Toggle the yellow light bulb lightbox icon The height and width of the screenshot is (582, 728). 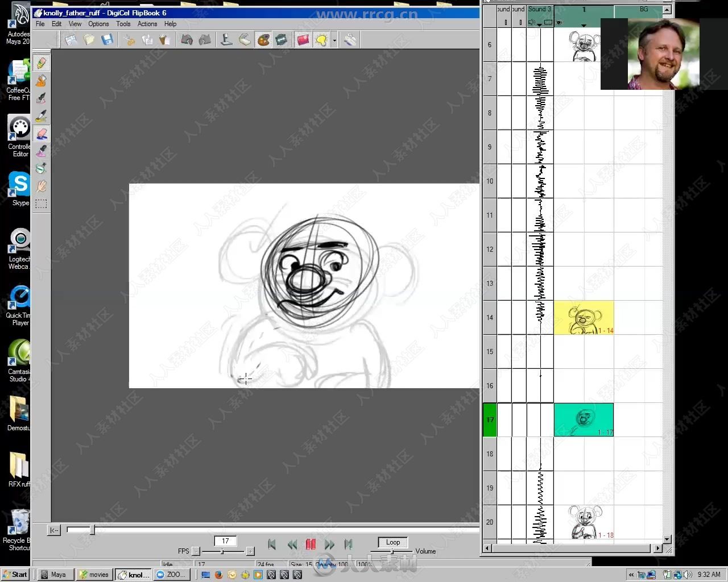coord(321,40)
